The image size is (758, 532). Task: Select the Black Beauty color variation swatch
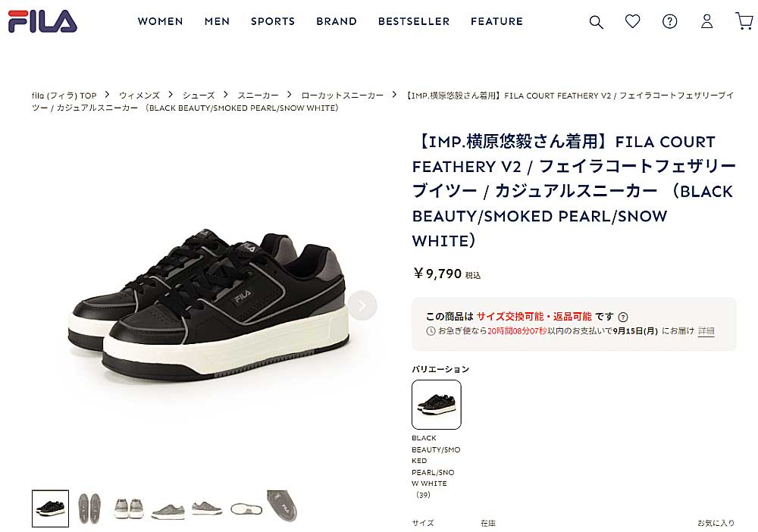click(437, 405)
